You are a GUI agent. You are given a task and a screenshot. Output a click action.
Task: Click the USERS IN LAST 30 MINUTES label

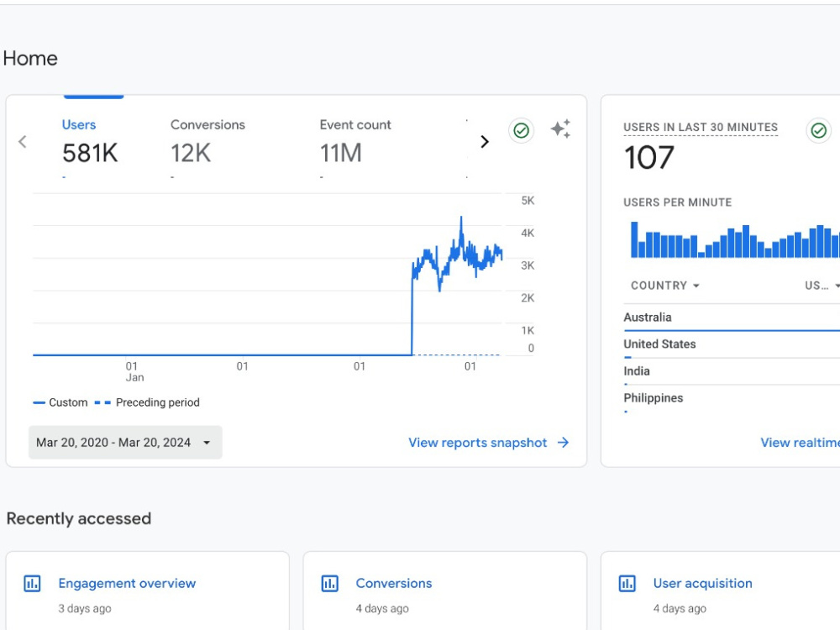(x=701, y=128)
